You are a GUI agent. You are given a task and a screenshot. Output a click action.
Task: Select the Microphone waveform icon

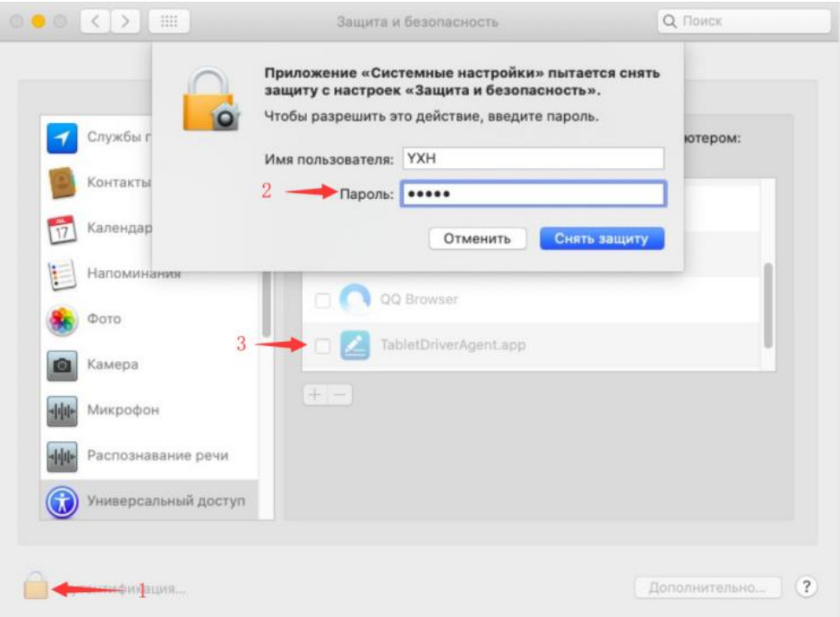coord(62,411)
